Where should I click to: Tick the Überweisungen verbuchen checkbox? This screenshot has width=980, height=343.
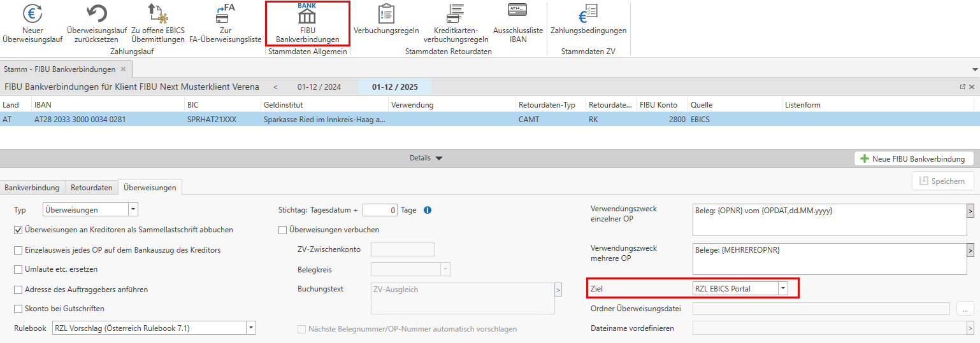click(x=283, y=230)
